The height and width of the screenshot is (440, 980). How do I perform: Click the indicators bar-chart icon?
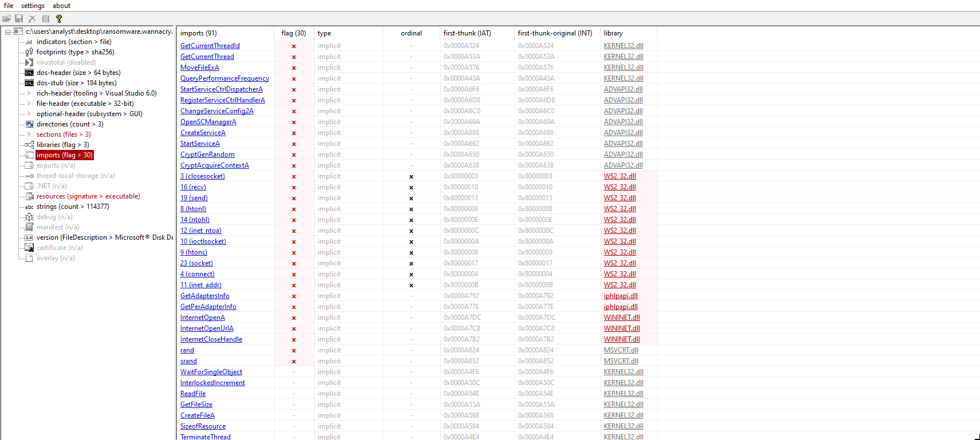(x=29, y=42)
